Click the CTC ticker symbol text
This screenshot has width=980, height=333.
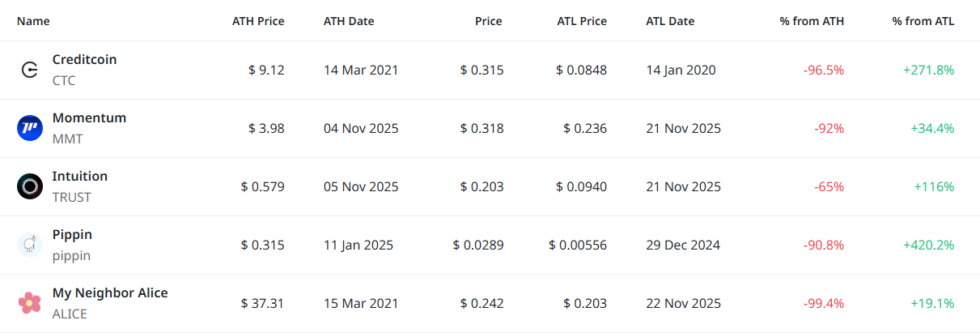64,81
